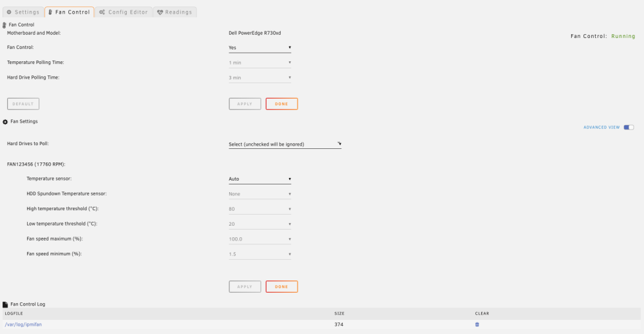Click the thermometer icon beside Fan Control heading
Viewport: 644px width, 334px height.
[x=5, y=25]
